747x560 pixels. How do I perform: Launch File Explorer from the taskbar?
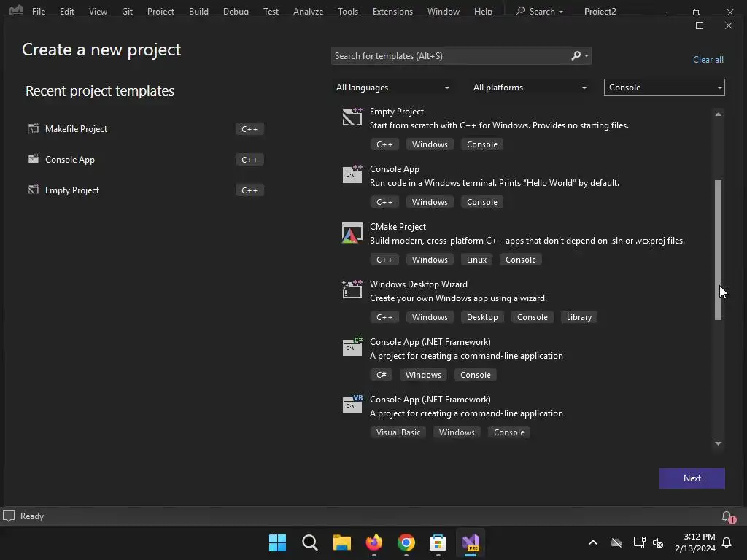341,542
